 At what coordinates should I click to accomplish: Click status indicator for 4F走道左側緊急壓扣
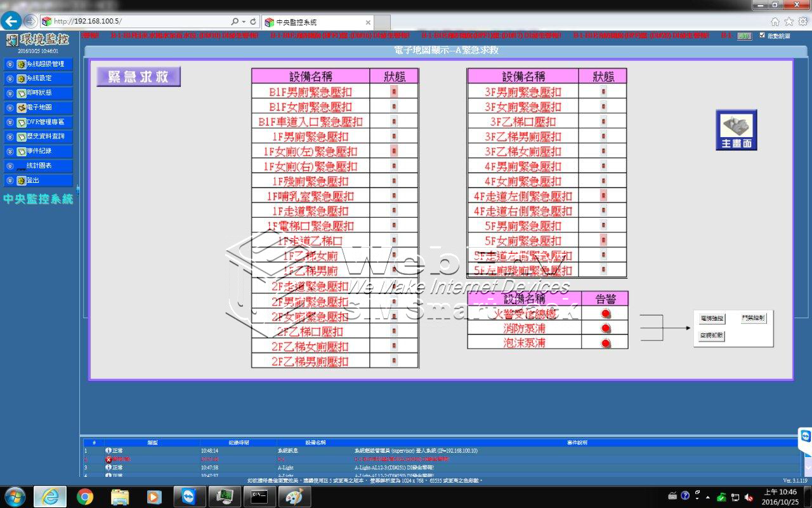pos(603,196)
